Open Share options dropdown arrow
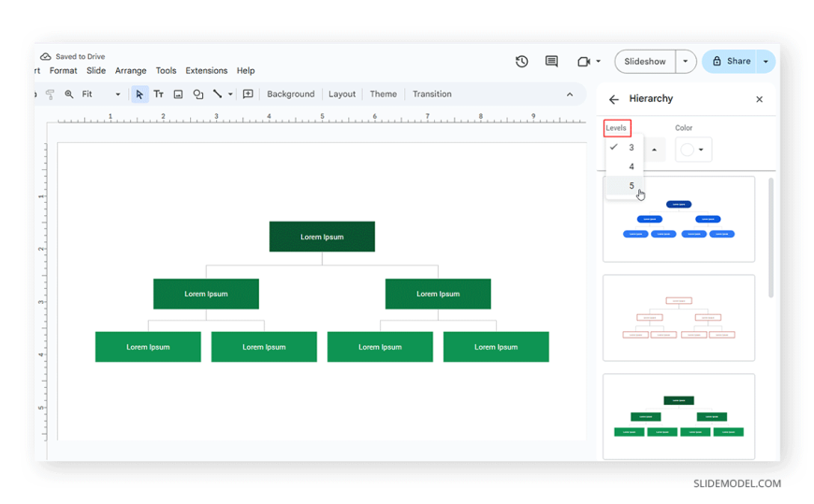Screen dimensions: 814x504 (765, 62)
